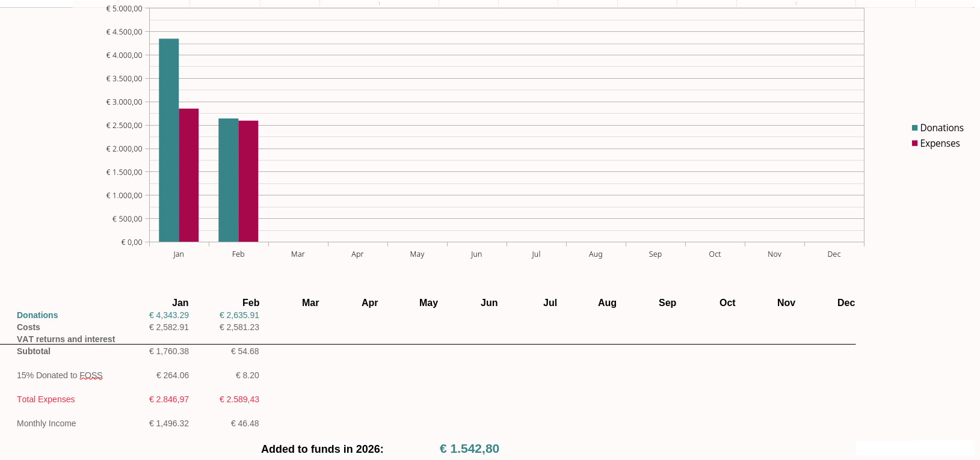Click the Total Expenses row label

click(46, 399)
